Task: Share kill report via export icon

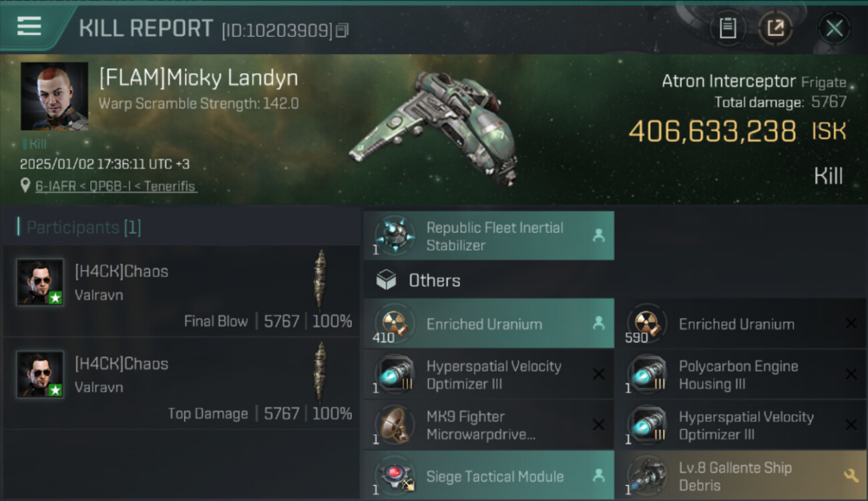Action: 775,28
